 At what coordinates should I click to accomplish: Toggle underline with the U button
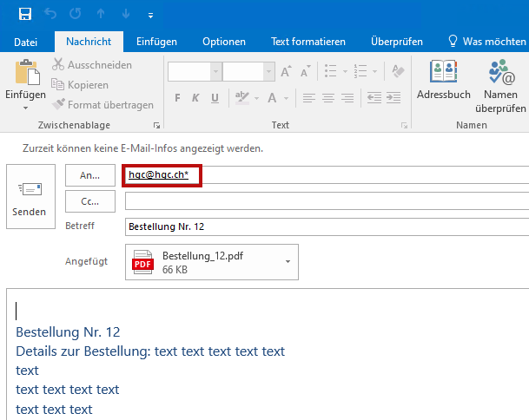215,98
